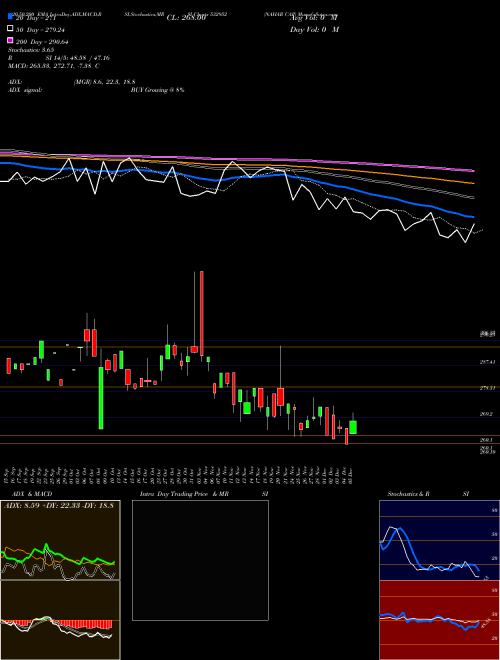Open the red RSI indicator chart

[x=439, y=620]
